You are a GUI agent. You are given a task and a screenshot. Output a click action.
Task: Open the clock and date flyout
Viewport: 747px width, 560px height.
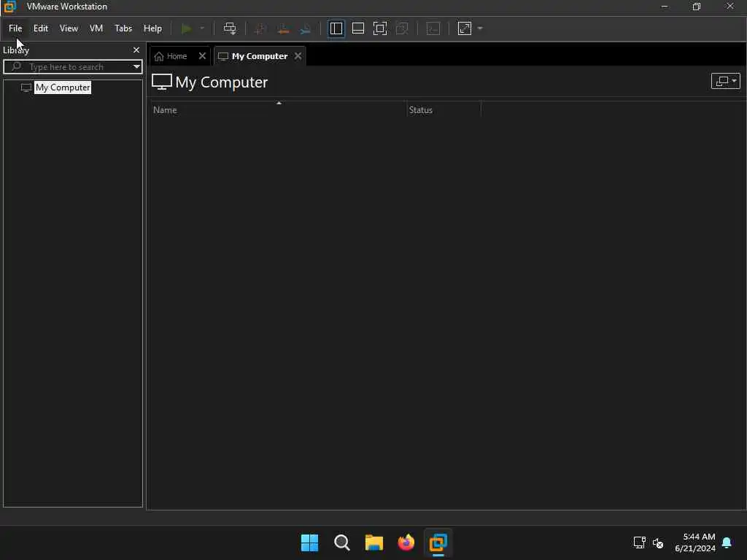pyautogui.click(x=695, y=542)
